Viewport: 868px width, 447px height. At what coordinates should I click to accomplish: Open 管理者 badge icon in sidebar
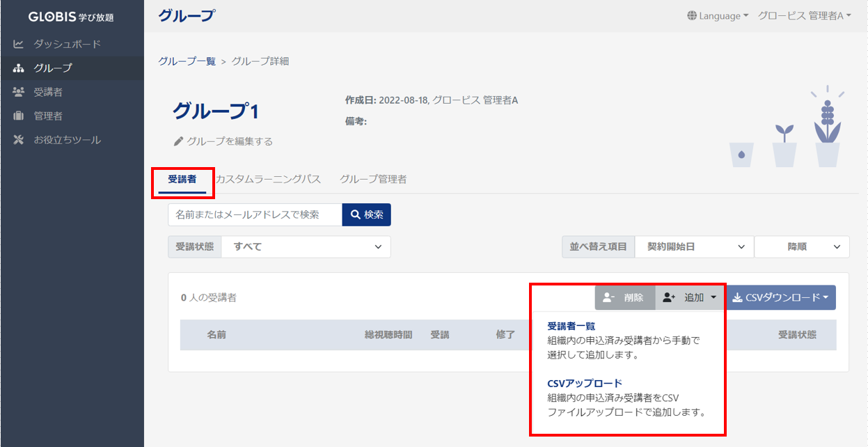(x=19, y=116)
